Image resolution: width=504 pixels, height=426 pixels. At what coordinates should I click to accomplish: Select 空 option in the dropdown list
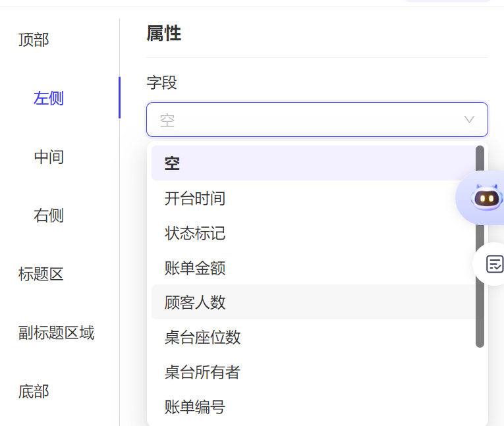coord(314,163)
